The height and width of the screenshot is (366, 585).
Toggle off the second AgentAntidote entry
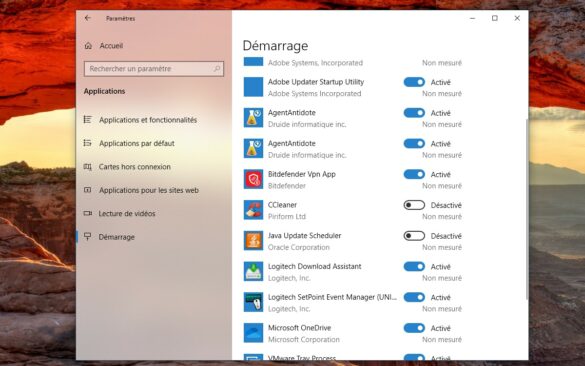(414, 144)
